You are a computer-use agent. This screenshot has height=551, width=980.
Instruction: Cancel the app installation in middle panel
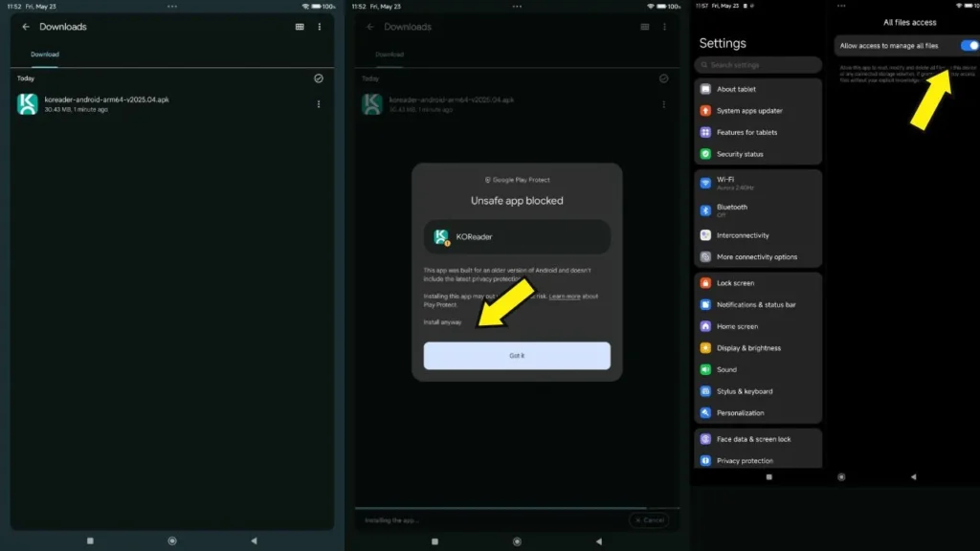coord(650,519)
